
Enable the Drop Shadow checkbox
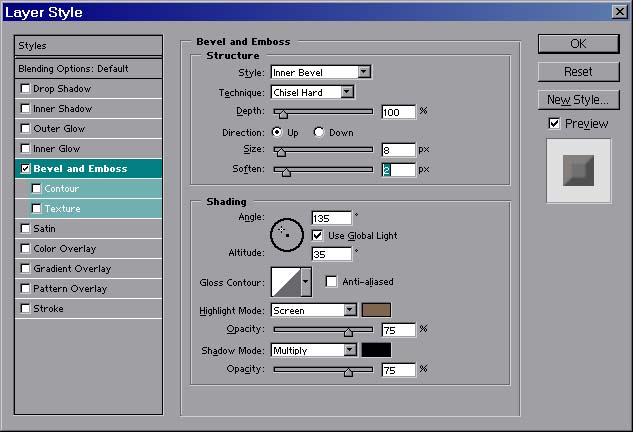[x=25, y=88]
